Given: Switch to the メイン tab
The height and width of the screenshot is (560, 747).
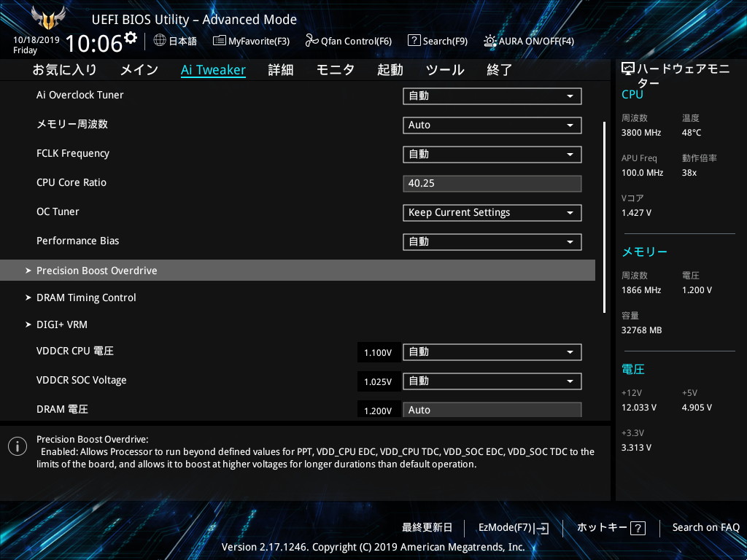Looking at the screenshot, I should point(139,70).
